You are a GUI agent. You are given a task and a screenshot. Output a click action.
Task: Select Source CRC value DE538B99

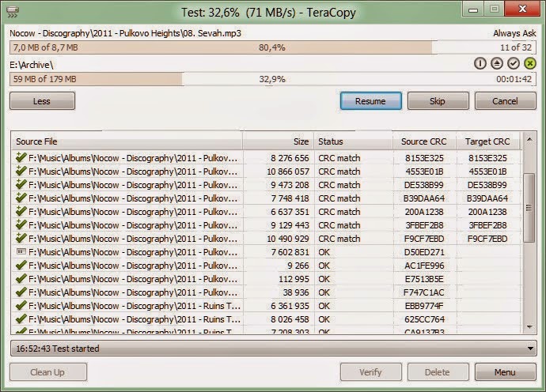[424, 185]
